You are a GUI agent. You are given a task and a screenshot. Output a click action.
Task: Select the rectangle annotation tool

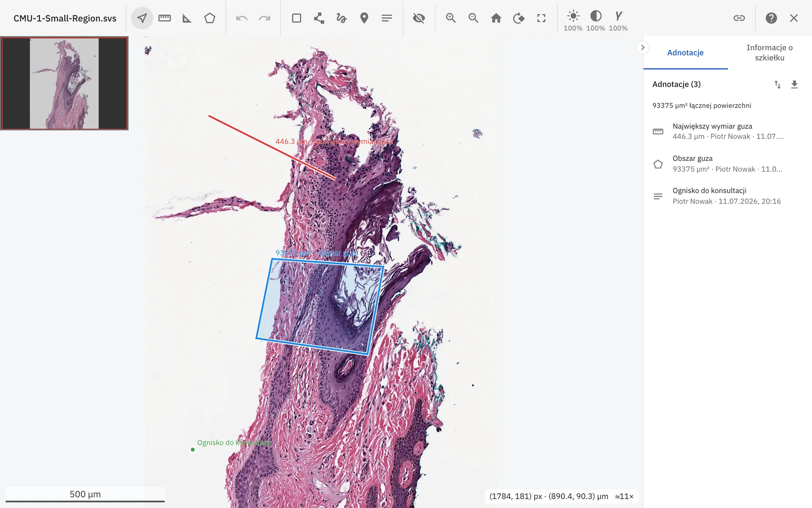(296, 18)
